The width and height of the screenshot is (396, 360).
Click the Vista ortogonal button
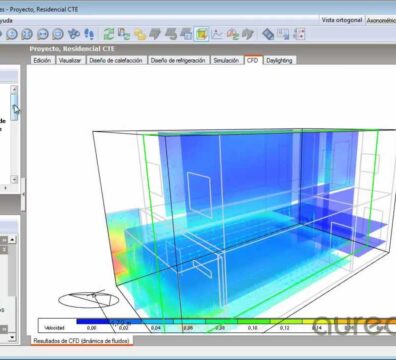point(342,20)
